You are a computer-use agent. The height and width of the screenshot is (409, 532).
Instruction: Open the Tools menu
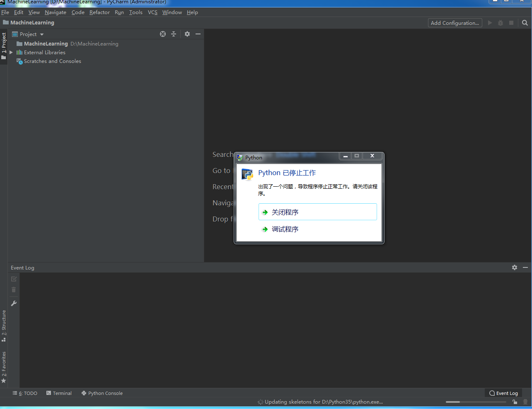point(136,12)
